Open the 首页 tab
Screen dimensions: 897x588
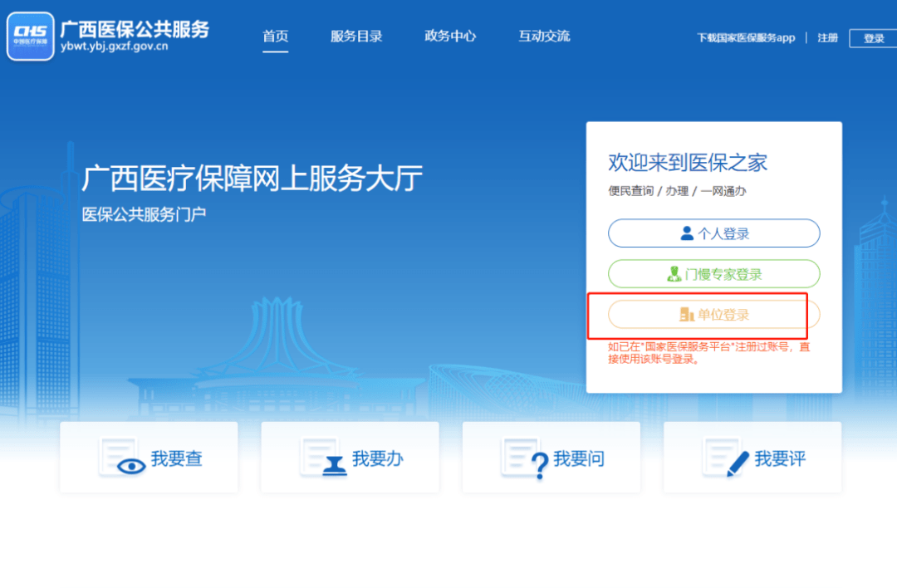point(275,36)
